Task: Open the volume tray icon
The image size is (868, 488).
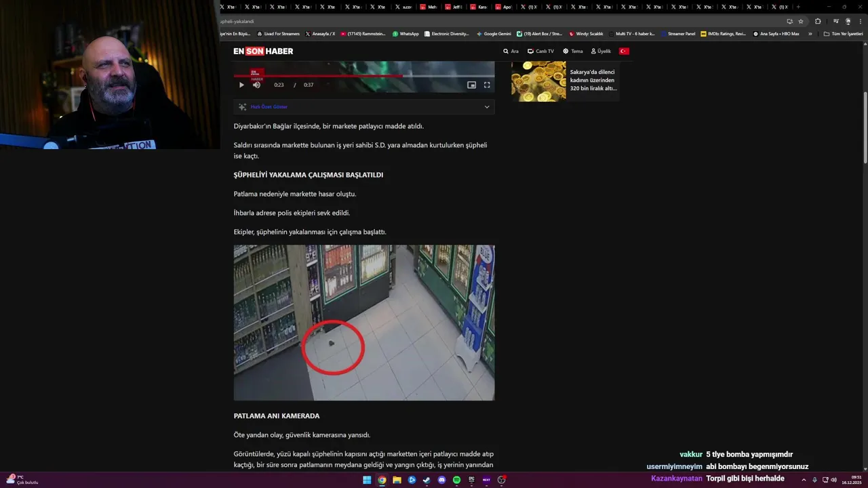Action: pyautogui.click(x=834, y=480)
